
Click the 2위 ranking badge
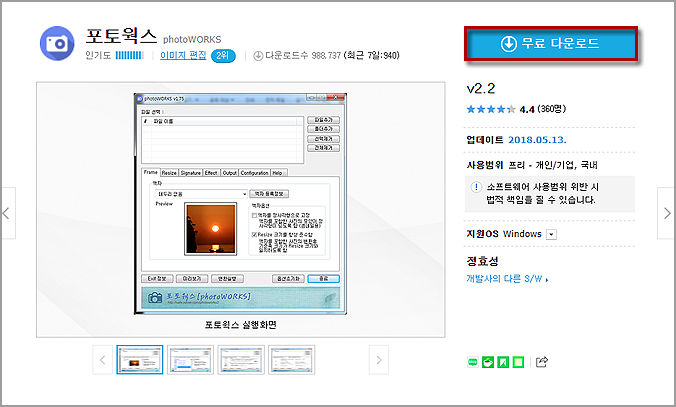coord(223,56)
